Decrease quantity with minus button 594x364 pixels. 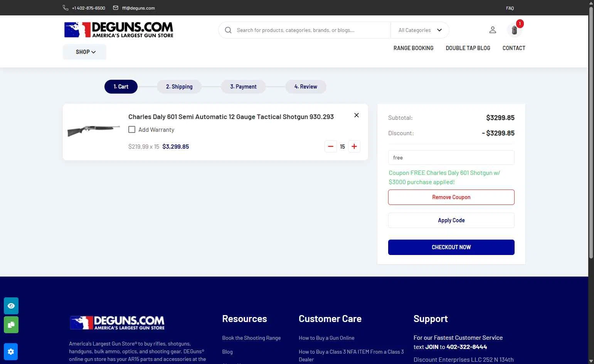pyautogui.click(x=331, y=146)
